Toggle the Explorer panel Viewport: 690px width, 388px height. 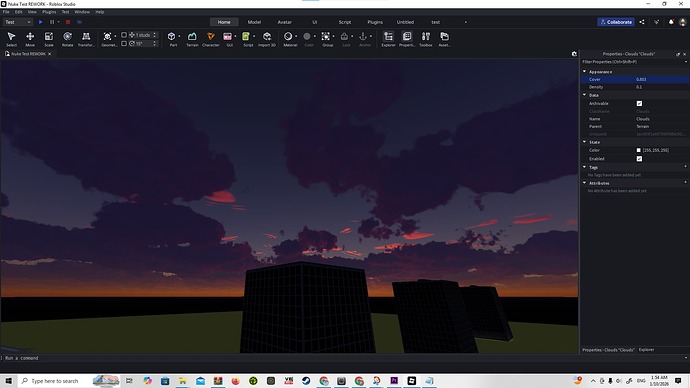[x=388, y=39]
